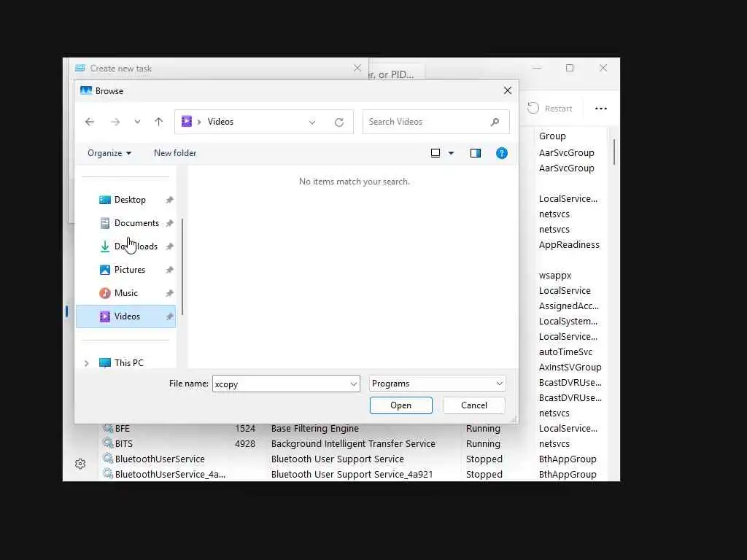Click the BFE service gear icon
This screenshot has height=560, width=747.
tap(108, 427)
